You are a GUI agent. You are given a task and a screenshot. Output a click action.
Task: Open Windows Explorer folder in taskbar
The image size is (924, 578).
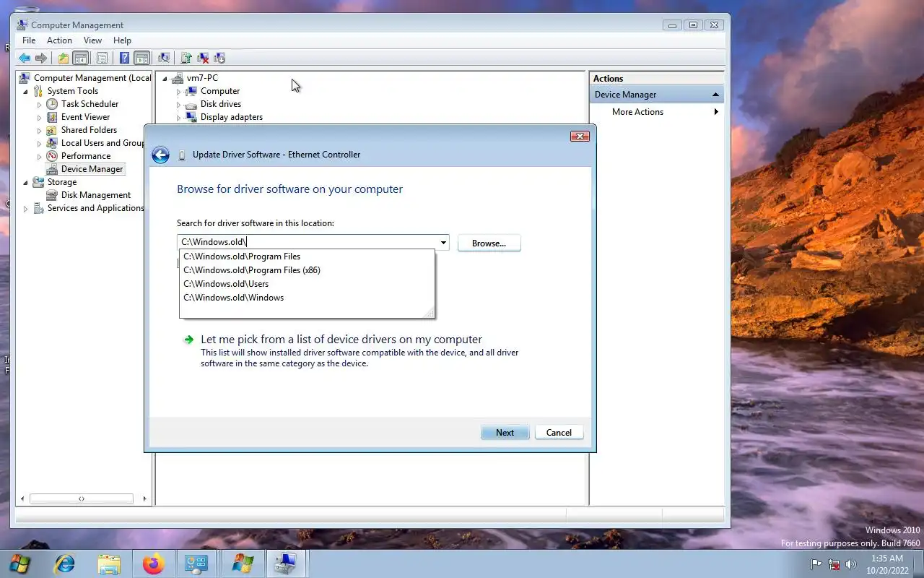pyautogui.click(x=109, y=564)
